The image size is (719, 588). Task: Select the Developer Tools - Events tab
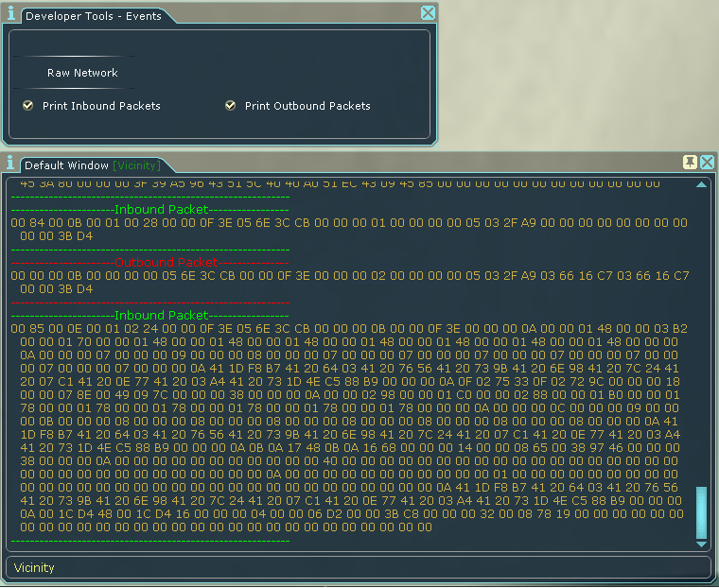94,16
